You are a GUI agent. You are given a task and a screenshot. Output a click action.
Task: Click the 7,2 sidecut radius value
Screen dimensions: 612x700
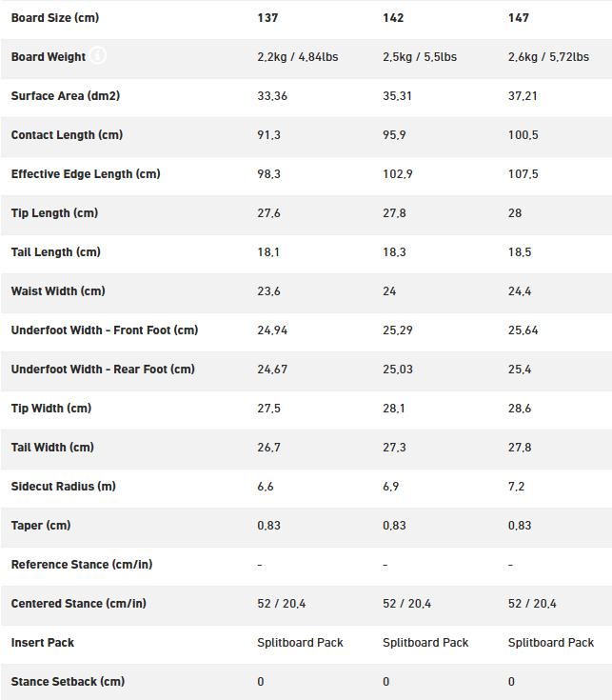click(x=516, y=487)
